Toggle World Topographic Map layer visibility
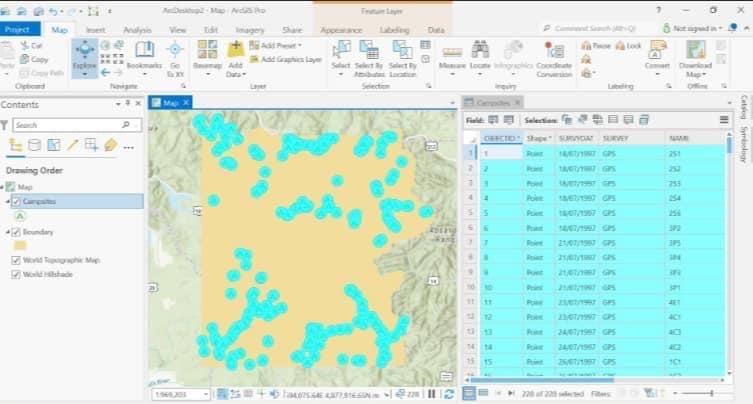This screenshot has height=404, width=753. [x=16, y=260]
